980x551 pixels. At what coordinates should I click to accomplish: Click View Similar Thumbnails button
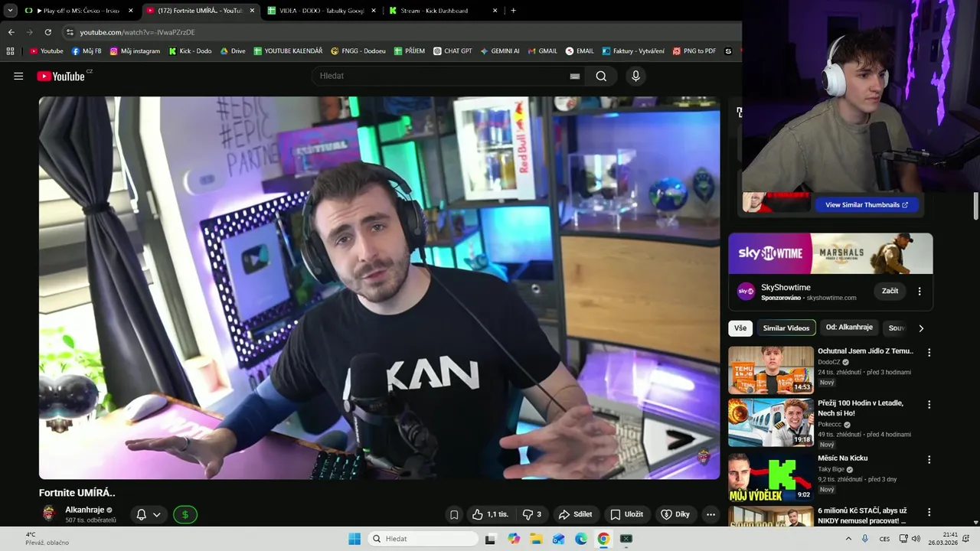[867, 205]
